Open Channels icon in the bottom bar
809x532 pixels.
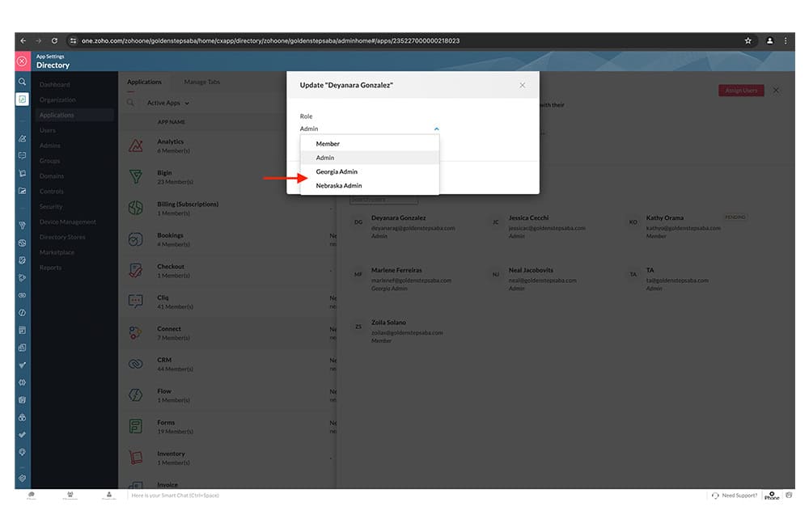tap(70, 495)
